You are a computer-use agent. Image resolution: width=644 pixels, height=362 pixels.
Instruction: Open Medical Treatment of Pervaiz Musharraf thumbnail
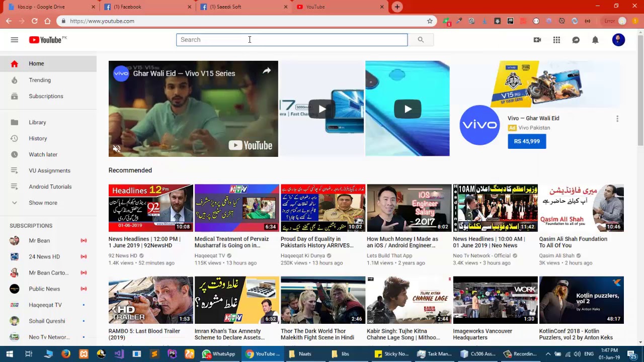[x=237, y=208]
